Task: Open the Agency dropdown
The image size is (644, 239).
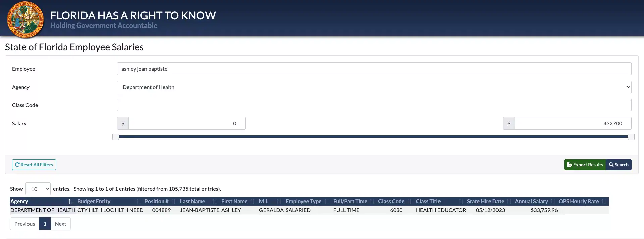Action: pyautogui.click(x=374, y=87)
